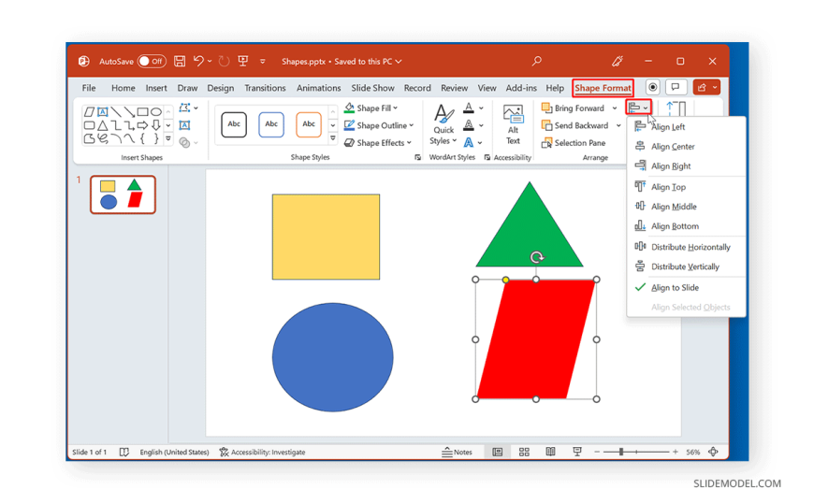Open the Align objects dropdown button
The image size is (814, 504).
click(x=638, y=108)
